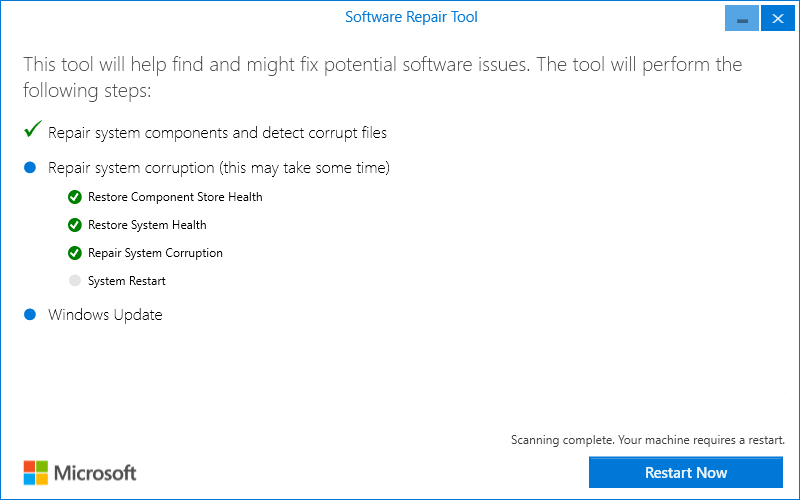Click the Scanning complete status message
The height and width of the screenshot is (500, 800).
click(x=647, y=440)
